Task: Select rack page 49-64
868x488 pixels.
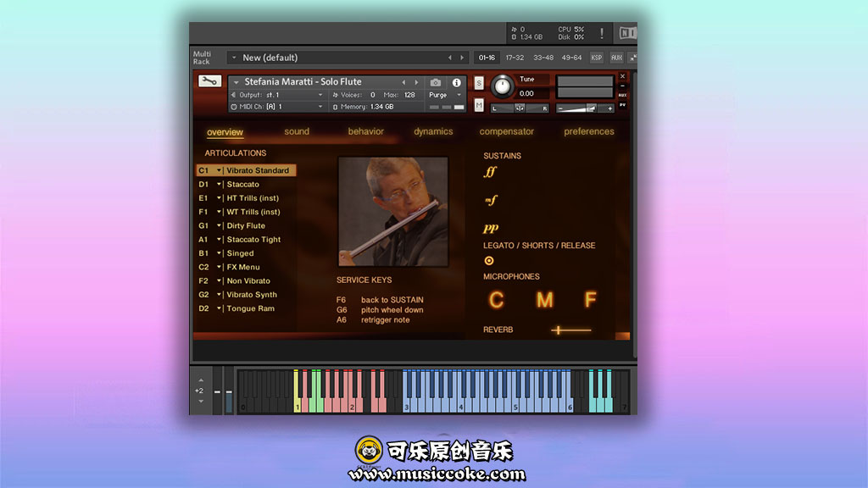Action: [x=571, y=58]
